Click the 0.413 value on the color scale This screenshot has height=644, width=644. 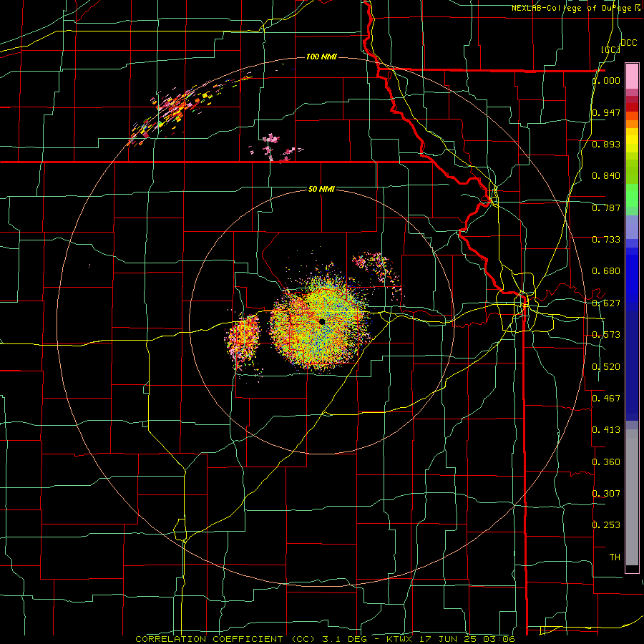pyautogui.click(x=606, y=430)
